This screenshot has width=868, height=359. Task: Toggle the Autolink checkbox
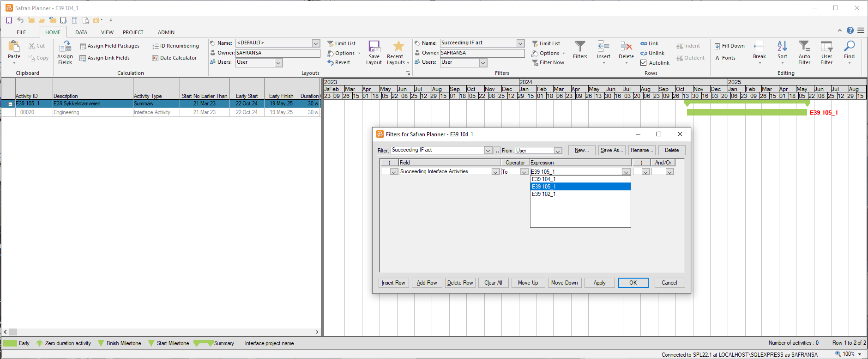[644, 63]
